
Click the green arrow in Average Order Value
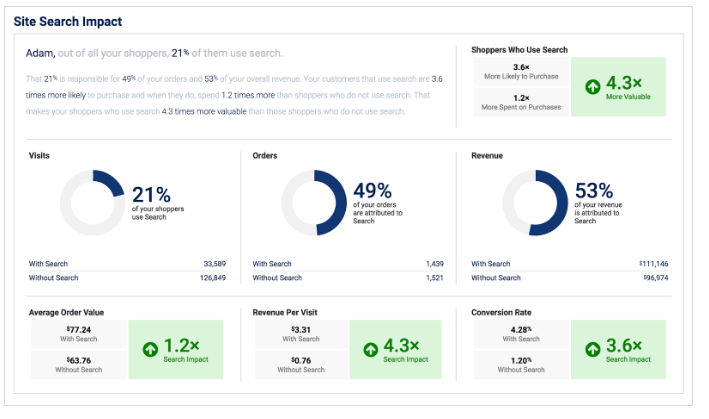[x=149, y=350]
